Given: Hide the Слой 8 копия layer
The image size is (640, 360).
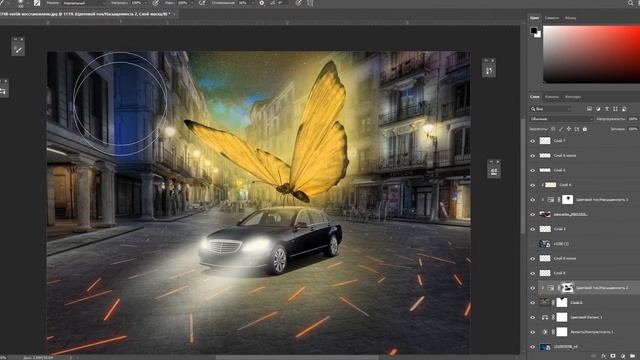Looking at the screenshot, I should tap(532, 258).
